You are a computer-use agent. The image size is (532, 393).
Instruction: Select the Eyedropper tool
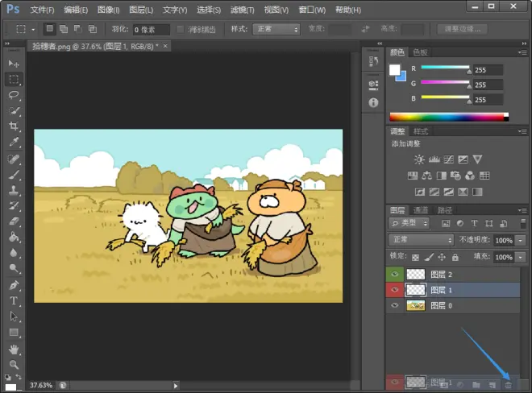[x=14, y=142]
